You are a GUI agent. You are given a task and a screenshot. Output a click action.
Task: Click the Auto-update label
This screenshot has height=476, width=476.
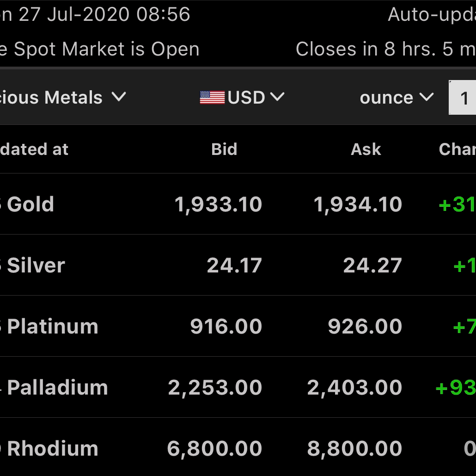coord(432,14)
